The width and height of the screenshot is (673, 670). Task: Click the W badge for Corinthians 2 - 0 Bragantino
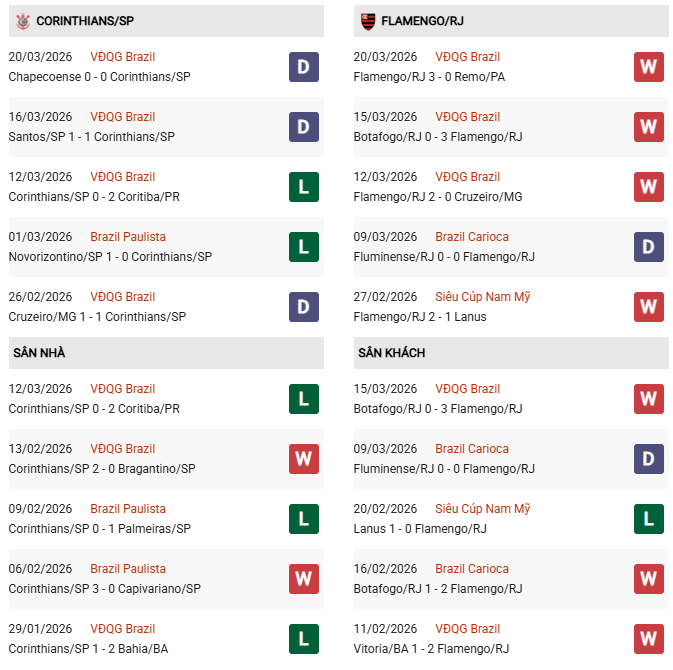(304, 459)
